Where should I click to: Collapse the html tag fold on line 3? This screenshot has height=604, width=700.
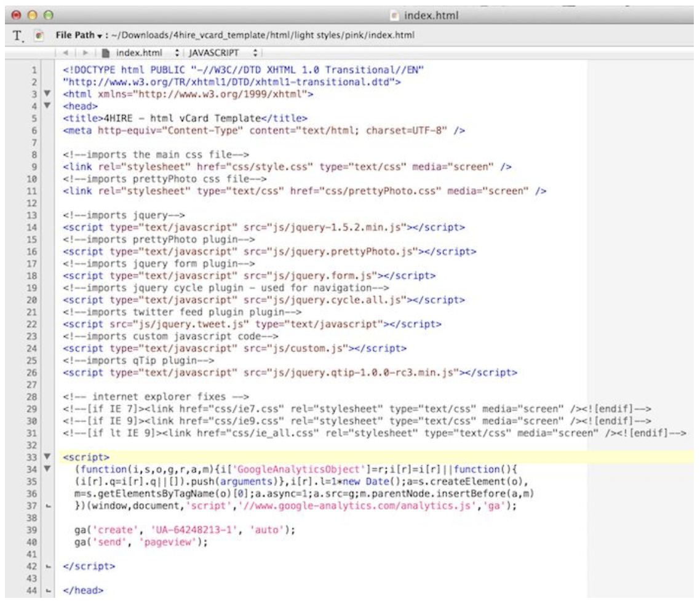[x=47, y=95]
